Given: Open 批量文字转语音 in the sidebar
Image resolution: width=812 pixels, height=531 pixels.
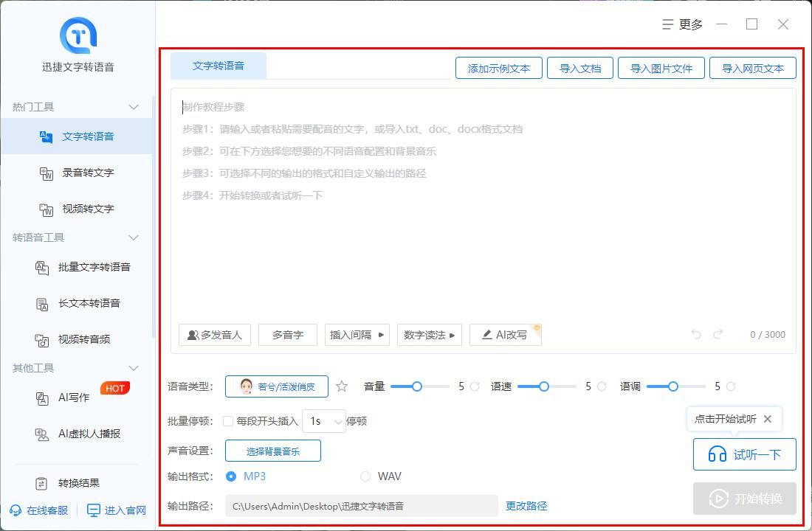Looking at the screenshot, I should pyautogui.click(x=77, y=268).
